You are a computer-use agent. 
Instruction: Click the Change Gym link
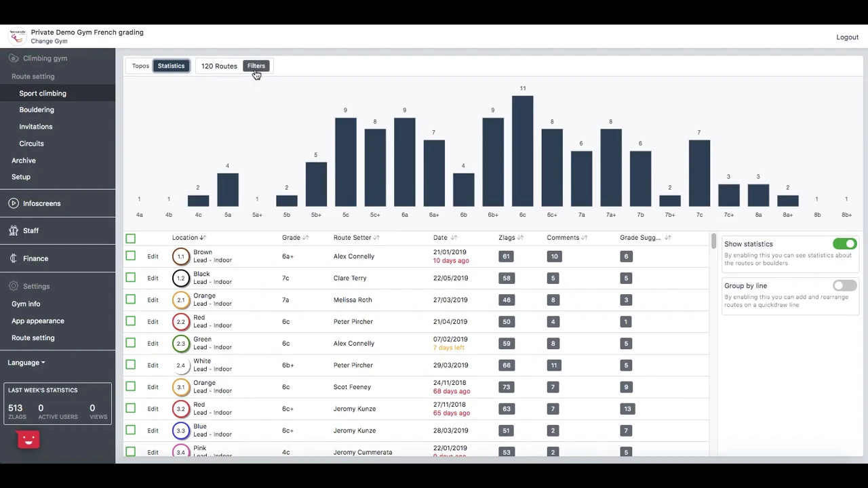pyautogui.click(x=49, y=41)
